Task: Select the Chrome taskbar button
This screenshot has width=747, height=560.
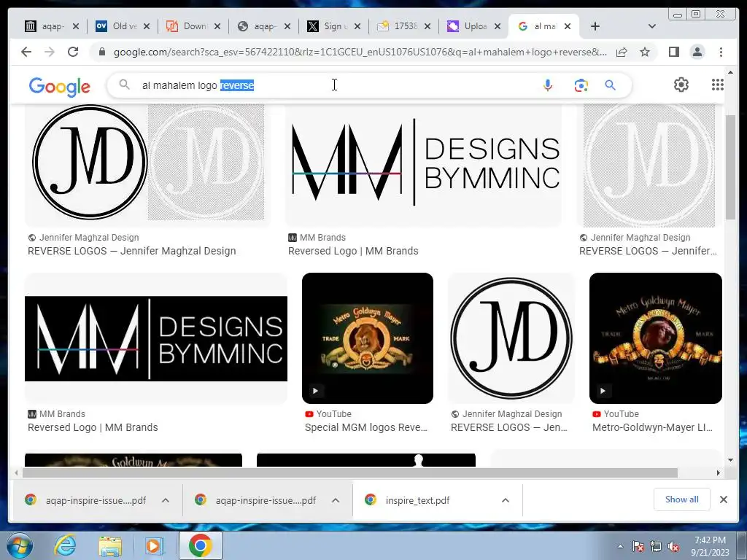Action: coord(200,545)
